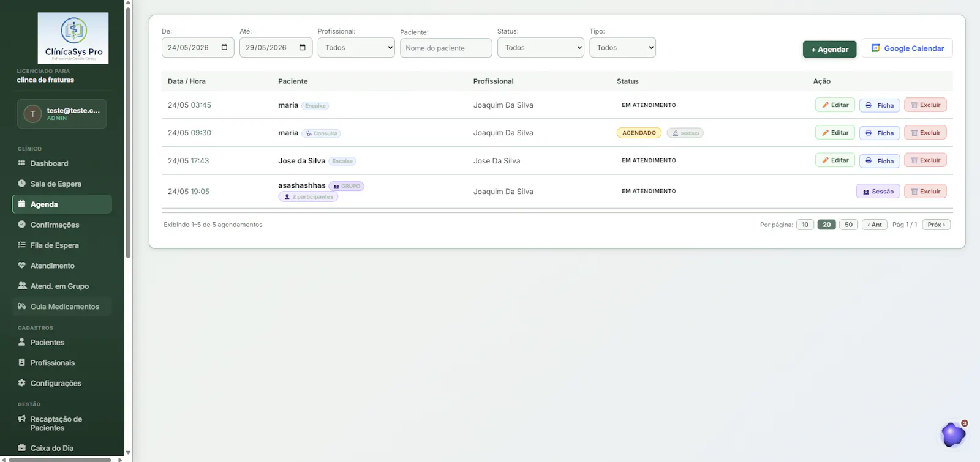Click the T user avatar
The image size is (980, 462).
click(x=32, y=114)
